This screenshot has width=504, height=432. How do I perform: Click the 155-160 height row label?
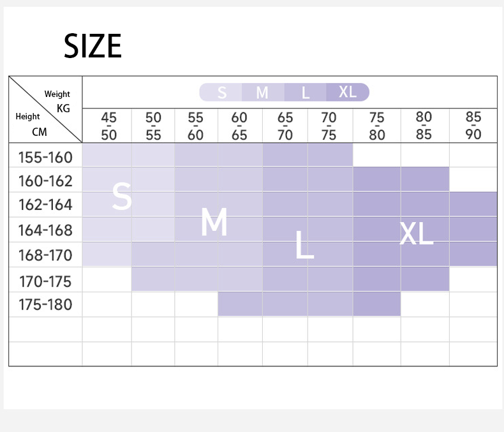pyautogui.click(x=45, y=158)
